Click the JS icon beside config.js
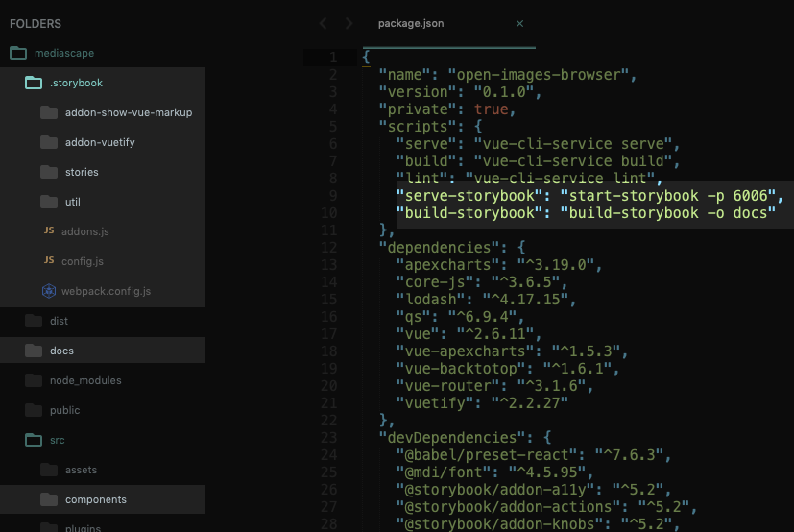This screenshot has height=532, width=794. (x=49, y=260)
